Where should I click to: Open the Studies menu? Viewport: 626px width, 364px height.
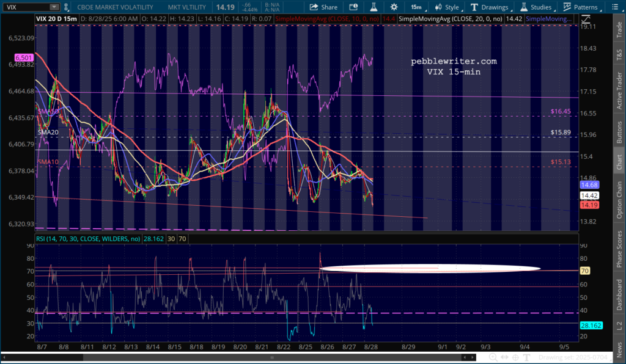536,7
